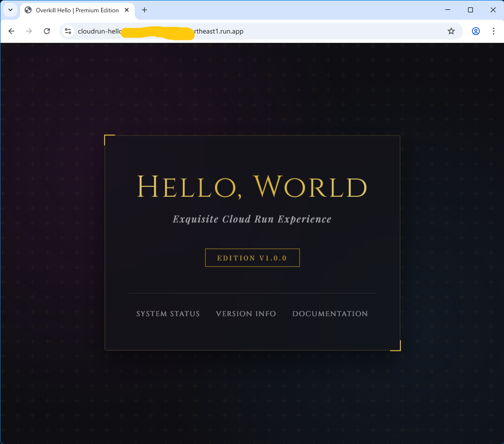This screenshot has height=444, width=504.
Task: Click the back navigation arrow
Action: (x=11, y=31)
